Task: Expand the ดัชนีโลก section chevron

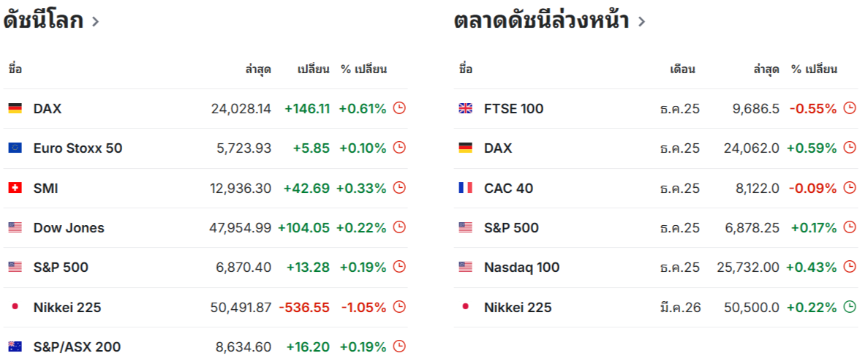Action: coord(95,22)
